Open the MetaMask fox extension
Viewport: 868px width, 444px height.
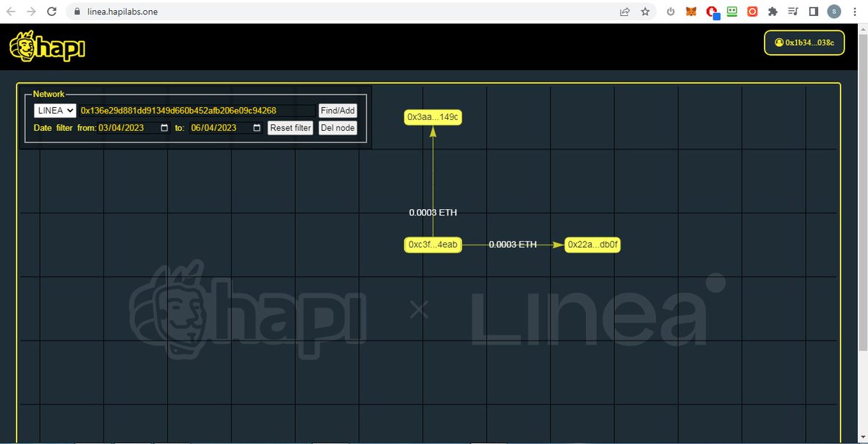point(691,12)
